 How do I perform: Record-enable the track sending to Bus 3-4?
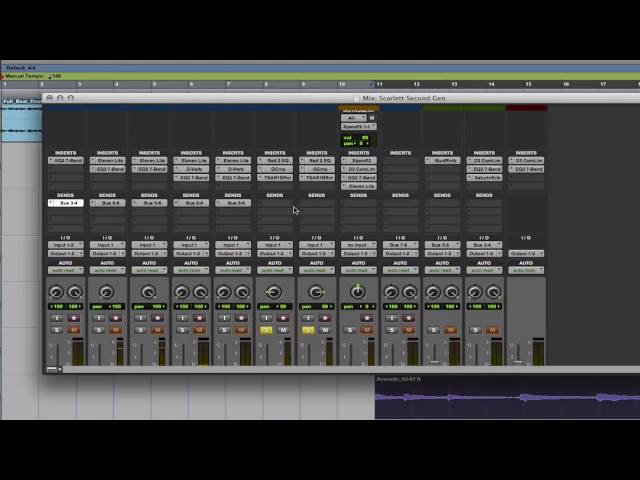click(74, 318)
